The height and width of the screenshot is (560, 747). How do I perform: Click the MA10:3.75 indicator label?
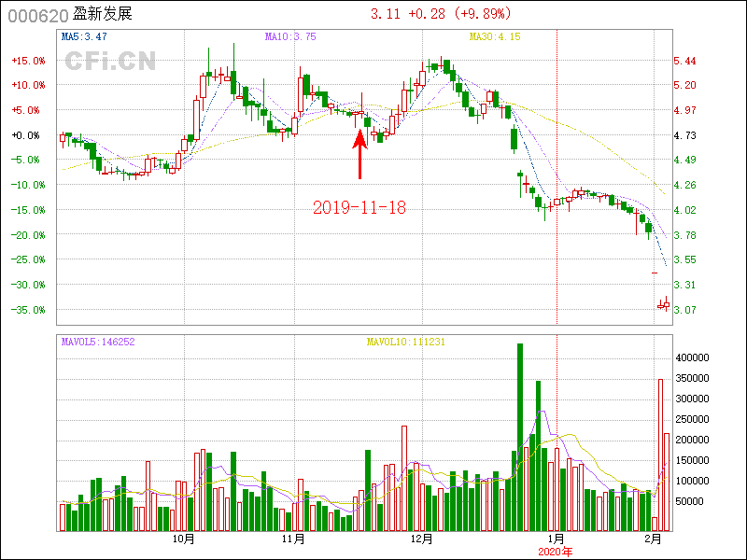[290, 37]
